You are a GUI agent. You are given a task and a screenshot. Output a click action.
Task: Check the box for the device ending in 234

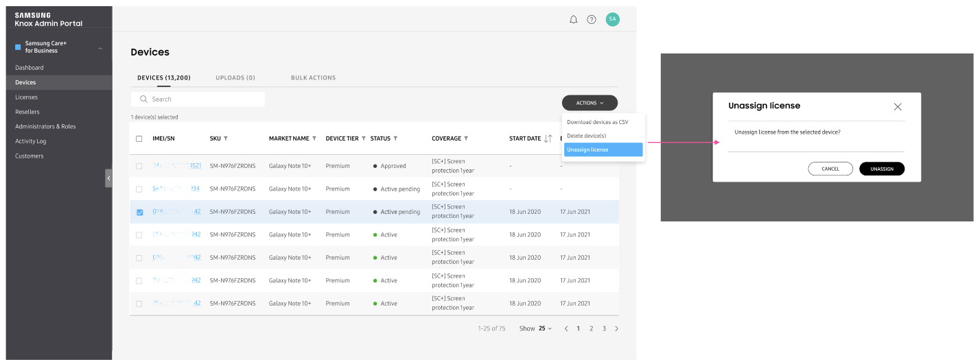tap(139, 189)
